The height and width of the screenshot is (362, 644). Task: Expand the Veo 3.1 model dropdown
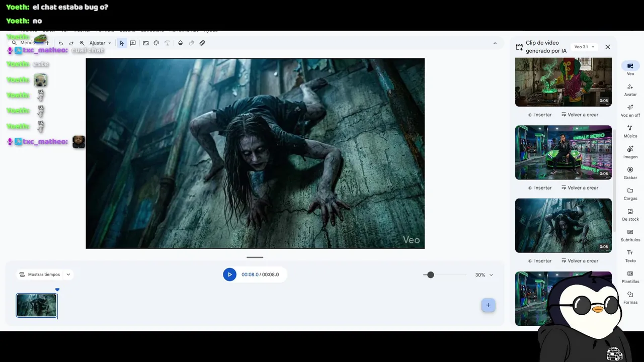(584, 47)
